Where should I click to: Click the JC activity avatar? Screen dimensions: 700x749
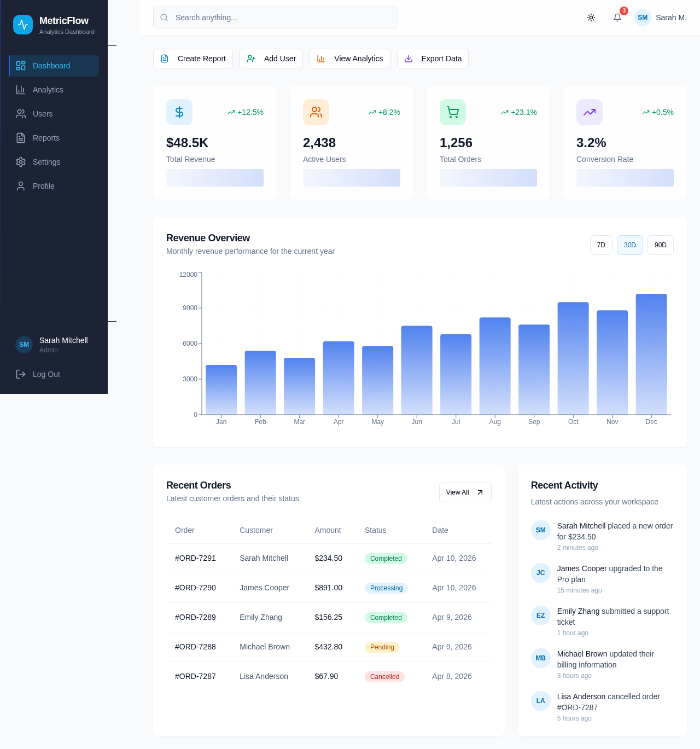541,573
